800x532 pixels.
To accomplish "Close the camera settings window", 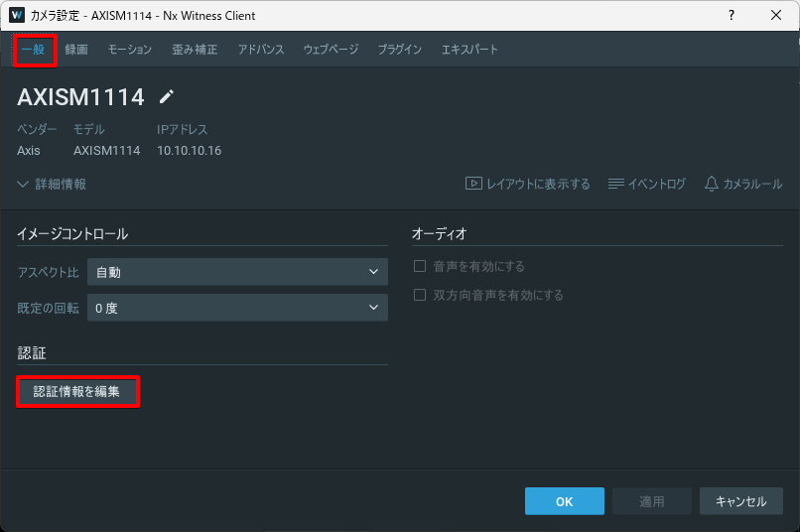I will [776, 15].
